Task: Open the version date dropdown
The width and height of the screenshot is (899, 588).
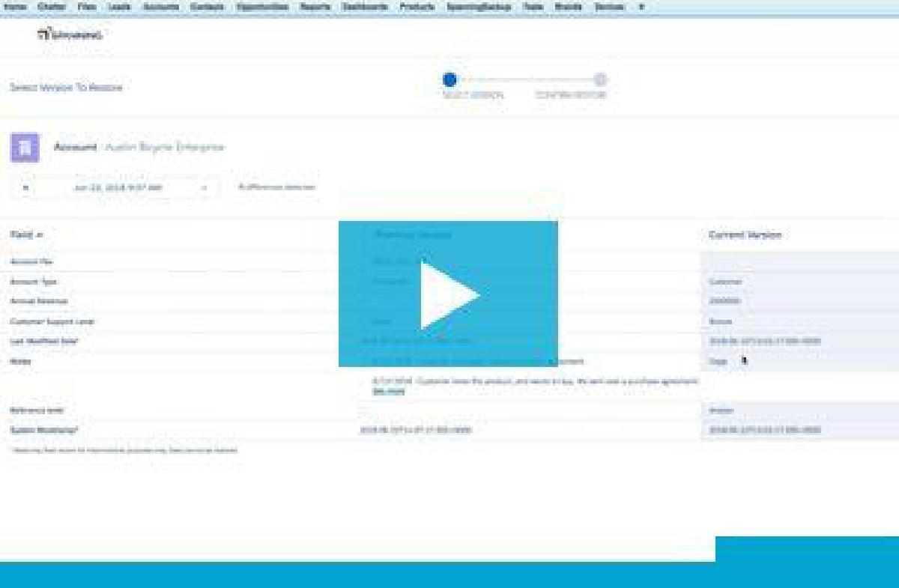Action: pos(204,187)
